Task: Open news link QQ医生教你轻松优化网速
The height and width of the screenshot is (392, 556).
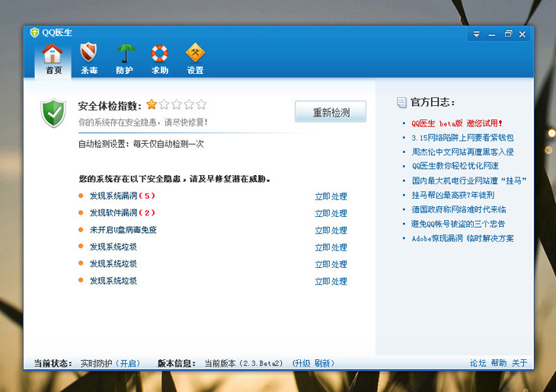Action: [455, 166]
